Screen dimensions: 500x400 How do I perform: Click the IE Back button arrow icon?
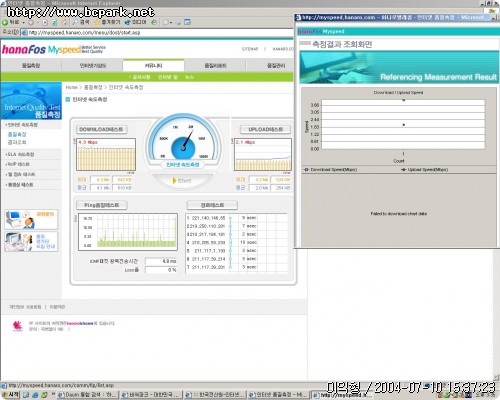pos(5,22)
